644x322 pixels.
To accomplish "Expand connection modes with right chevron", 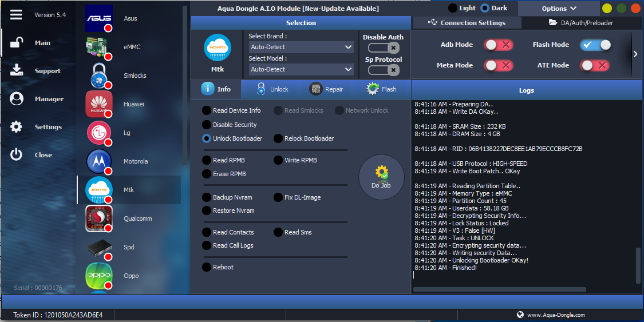I will [635, 54].
